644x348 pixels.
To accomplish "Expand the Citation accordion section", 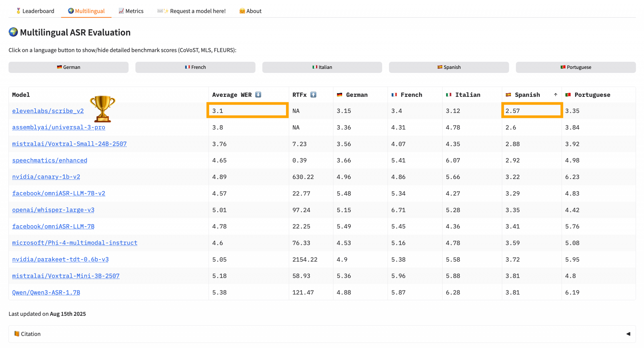I will 31,334.
